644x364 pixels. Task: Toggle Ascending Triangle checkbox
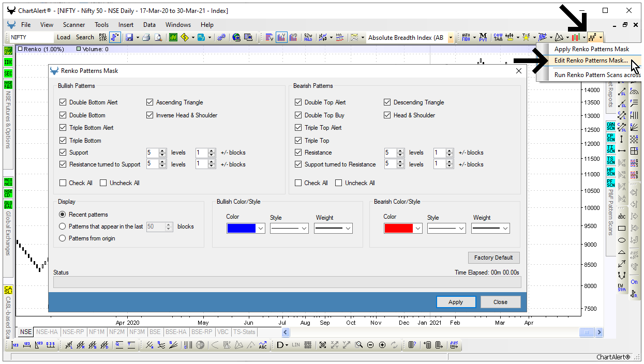point(150,102)
